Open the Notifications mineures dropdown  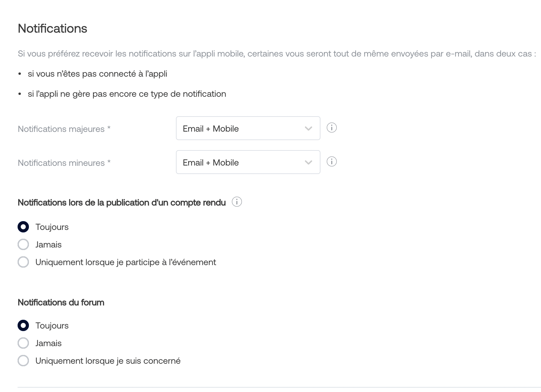[248, 162]
